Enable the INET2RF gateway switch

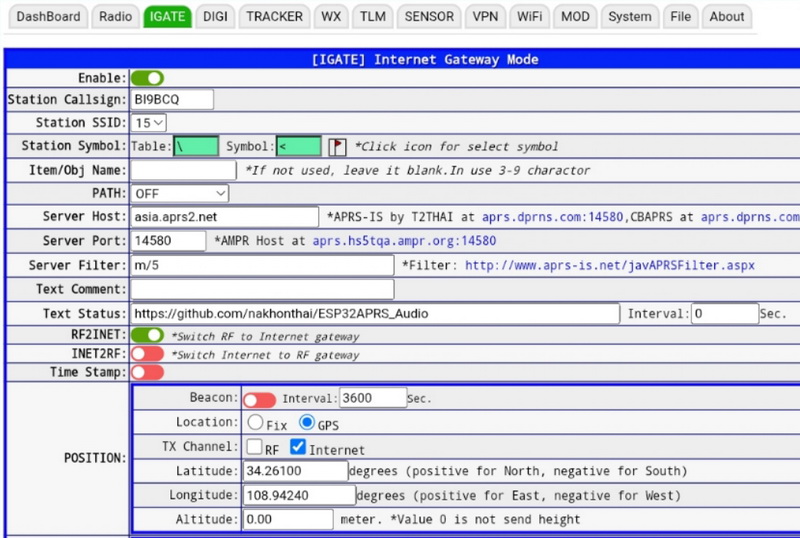(x=147, y=354)
